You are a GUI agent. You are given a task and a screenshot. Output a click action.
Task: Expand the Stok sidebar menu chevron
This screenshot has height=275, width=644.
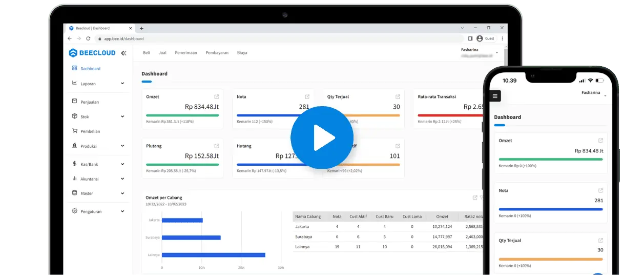122,116
